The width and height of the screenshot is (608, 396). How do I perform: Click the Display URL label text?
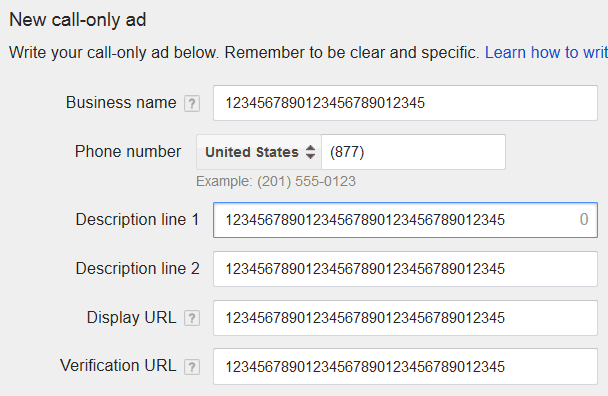click(x=131, y=317)
